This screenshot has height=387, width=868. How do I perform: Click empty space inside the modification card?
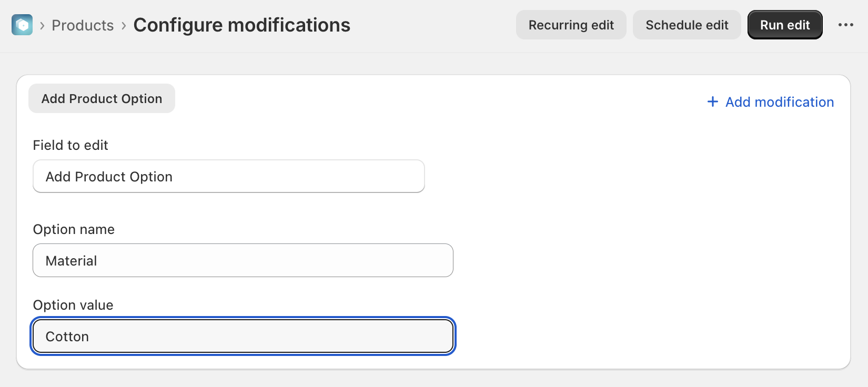[x=631, y=237]
